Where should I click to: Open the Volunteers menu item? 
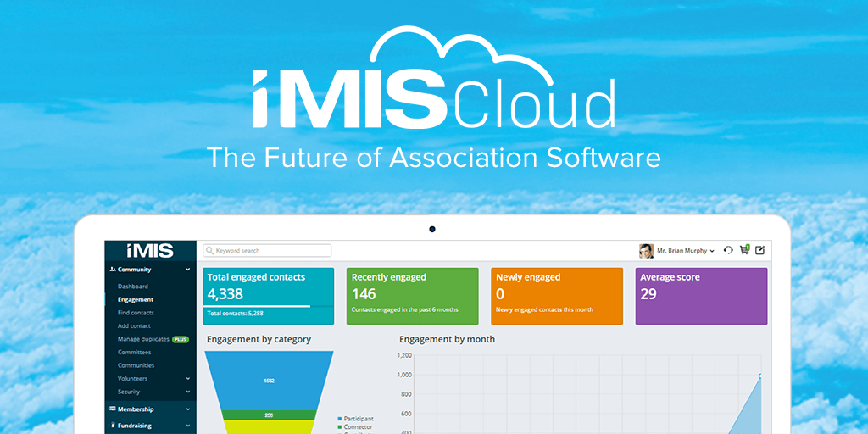click(x=132, y=379)
